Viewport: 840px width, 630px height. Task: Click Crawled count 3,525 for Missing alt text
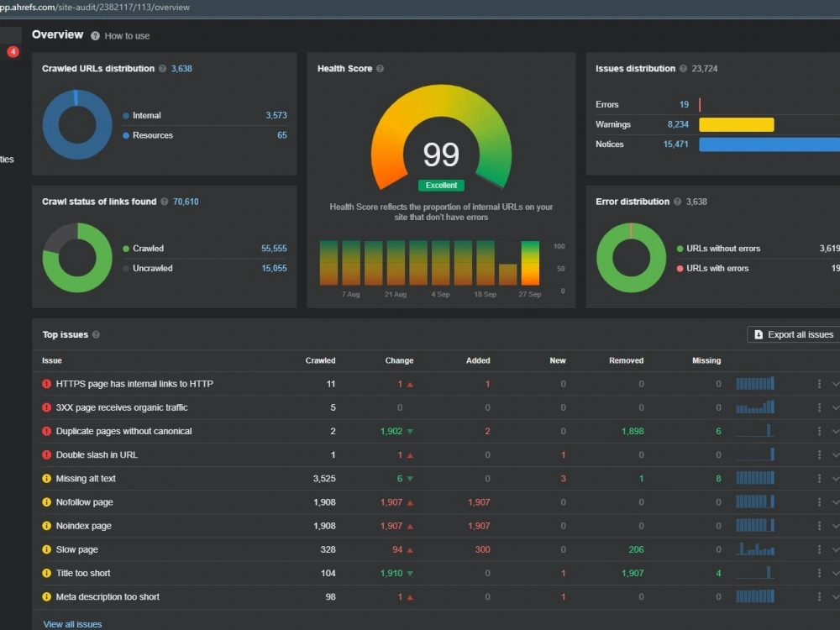pyautogui.click(x=324, y=479)
